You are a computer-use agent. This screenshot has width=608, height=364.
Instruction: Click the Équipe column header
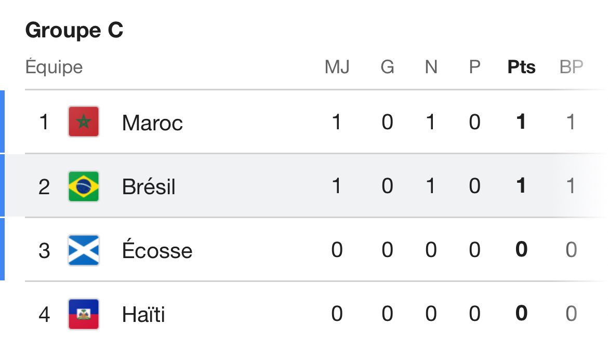(54, 66)
